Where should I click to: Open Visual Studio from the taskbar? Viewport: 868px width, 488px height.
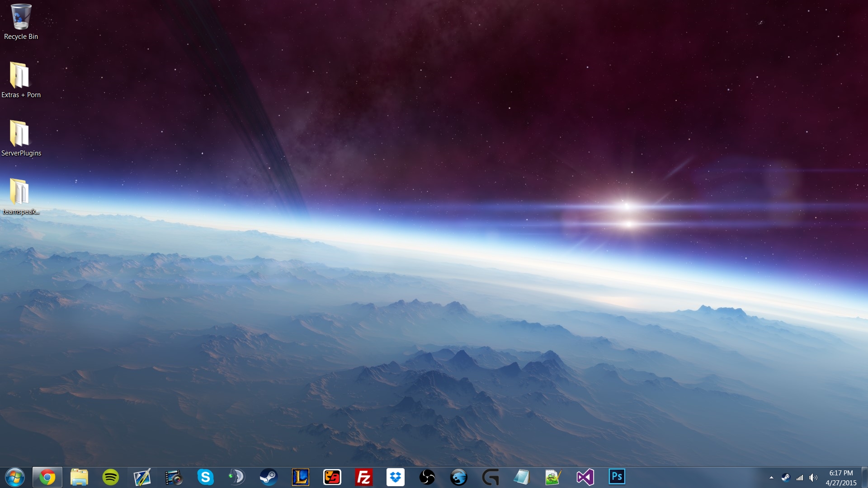[x=585, y=477]
